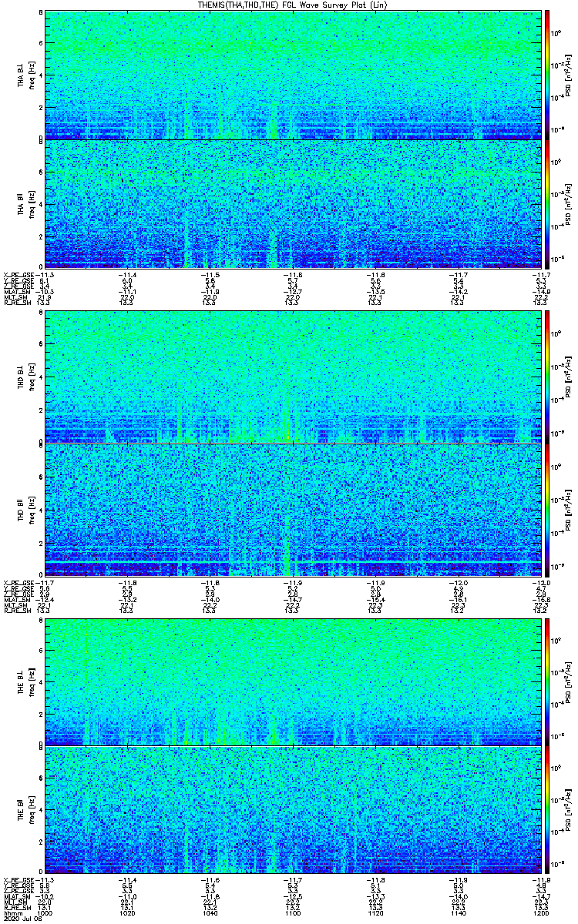Click the 1000 time tick label at bottom
This screenshot has width=578, height=924.
[45, 913]
